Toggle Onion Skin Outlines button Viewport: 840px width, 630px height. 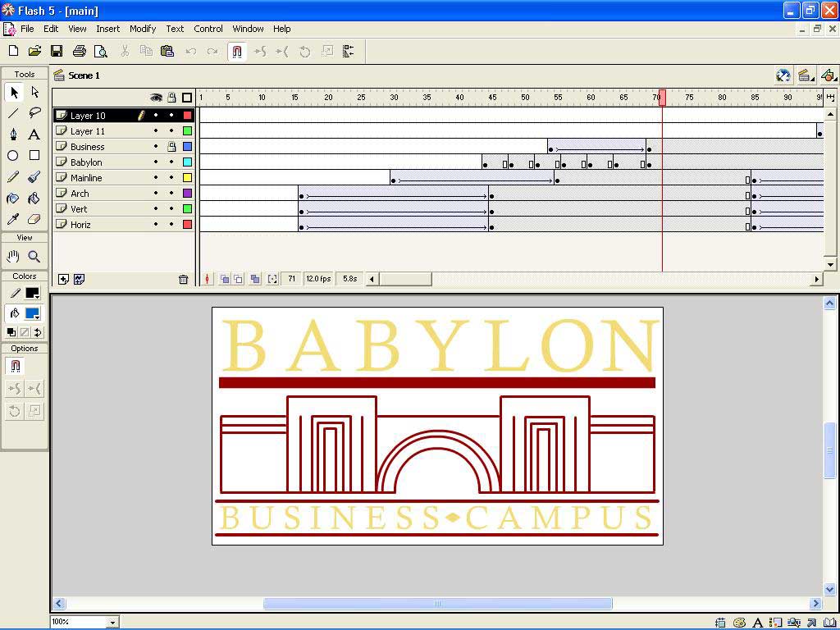(x=238, y=279)
